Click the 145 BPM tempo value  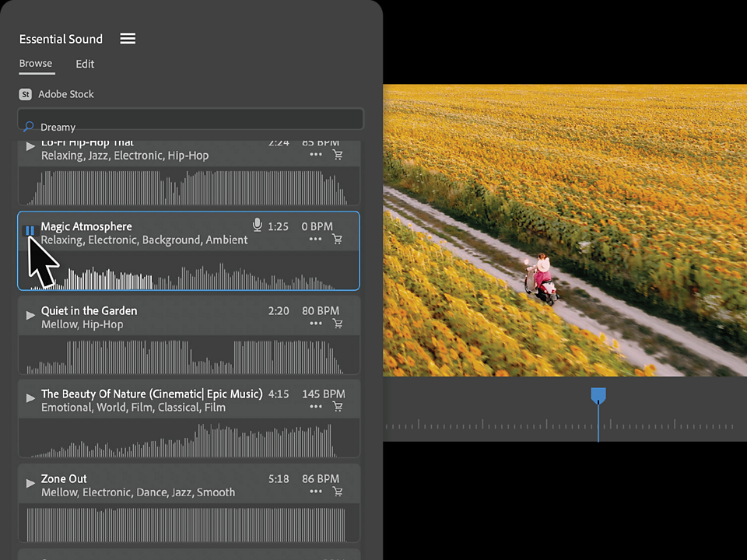point(324,394)
